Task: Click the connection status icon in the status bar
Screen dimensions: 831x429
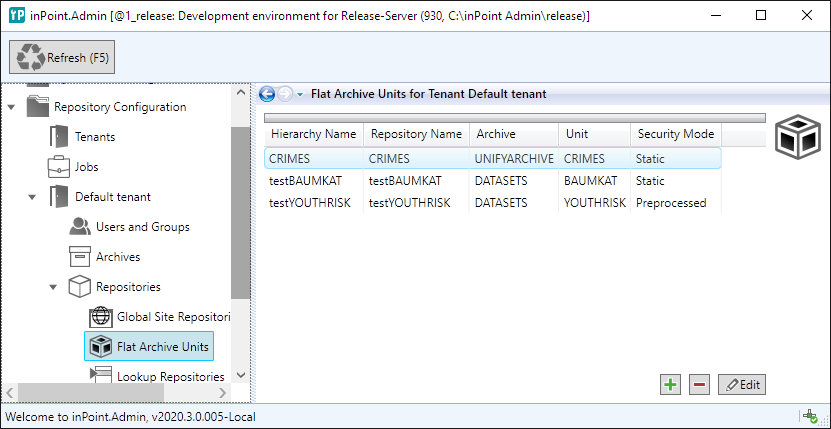Action: [x=810, y=416]
